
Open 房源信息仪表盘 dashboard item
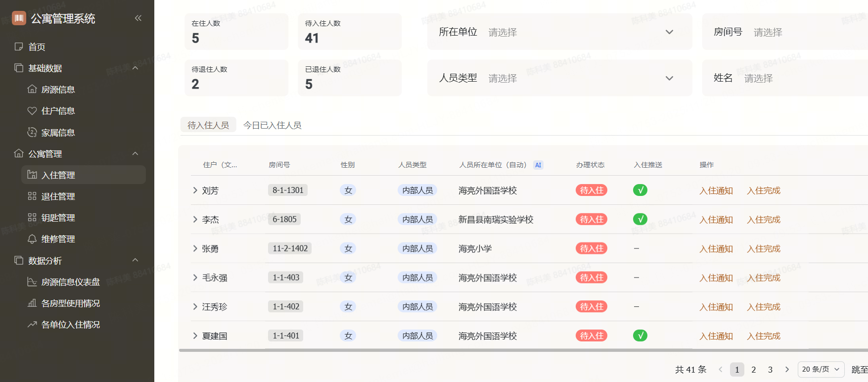pos(70,282)
